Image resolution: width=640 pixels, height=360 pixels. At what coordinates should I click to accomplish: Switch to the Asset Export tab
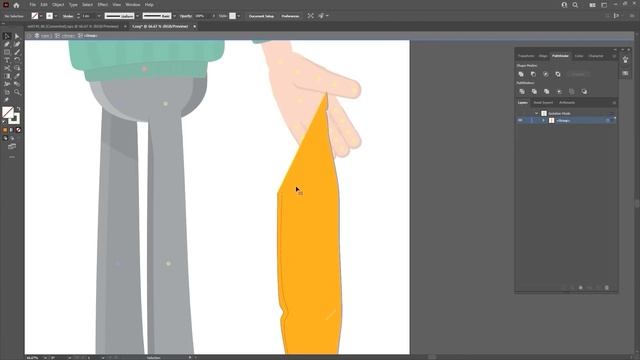543,102
